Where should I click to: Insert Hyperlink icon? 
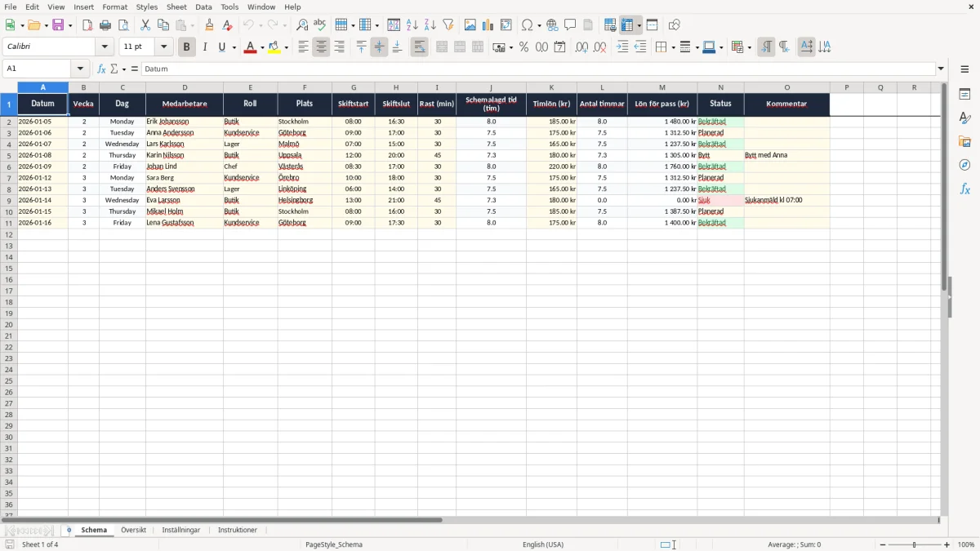click(552, 25)
